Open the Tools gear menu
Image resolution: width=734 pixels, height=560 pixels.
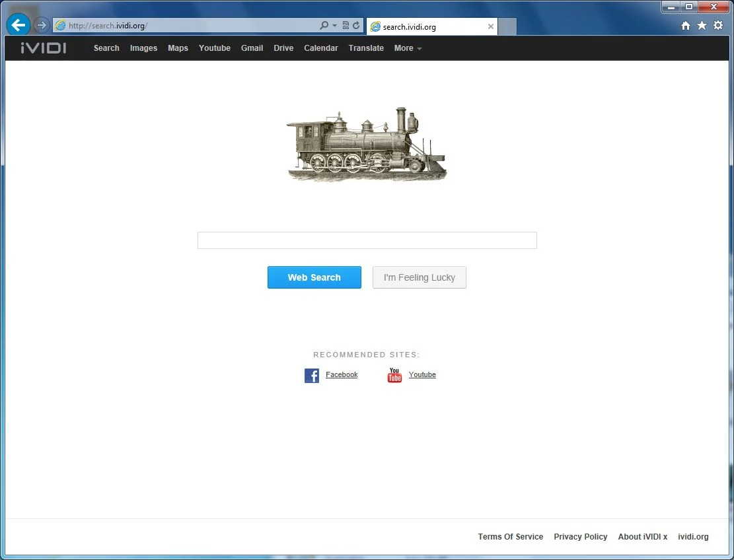[x=718, y=25]
